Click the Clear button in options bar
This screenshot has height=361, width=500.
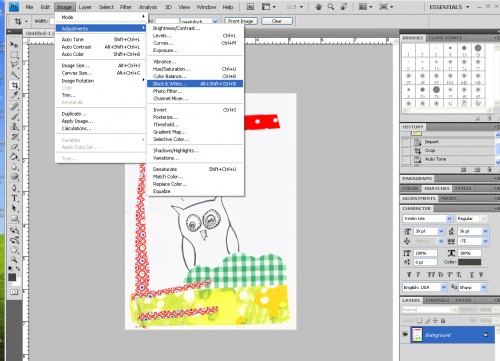point(277,21)
